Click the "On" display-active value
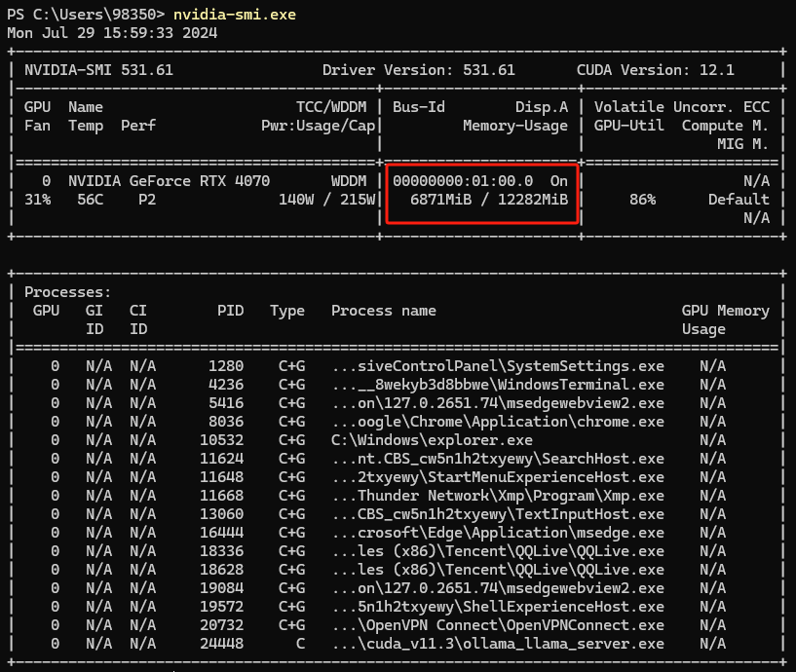Viewport: 796px width, 672px height. 559,181
